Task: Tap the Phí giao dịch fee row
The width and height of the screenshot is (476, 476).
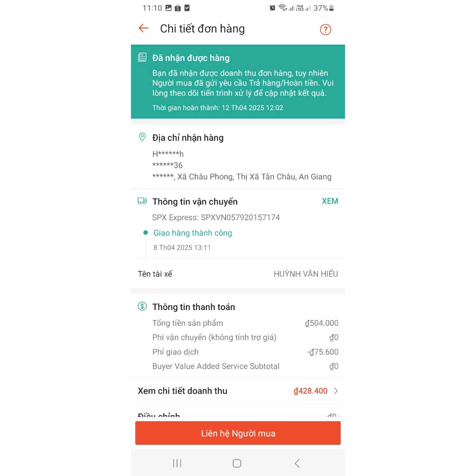Action: point(245,352)
